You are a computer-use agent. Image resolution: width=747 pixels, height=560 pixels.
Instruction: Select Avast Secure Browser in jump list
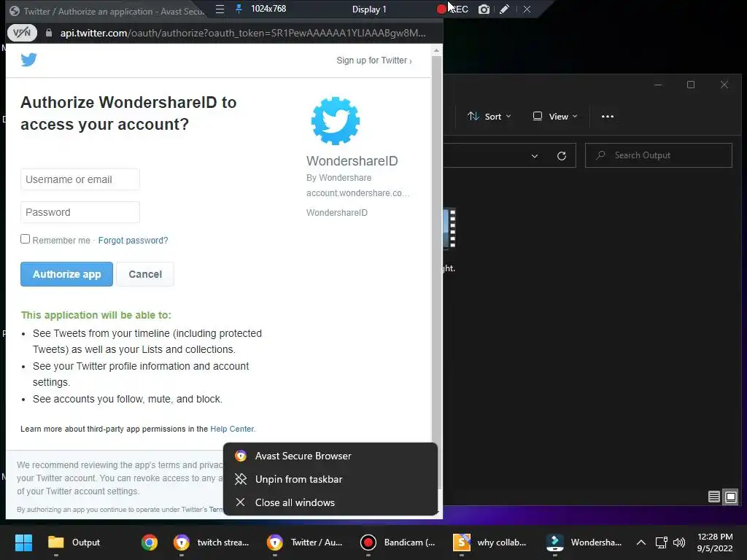click(x=330, y=456)
